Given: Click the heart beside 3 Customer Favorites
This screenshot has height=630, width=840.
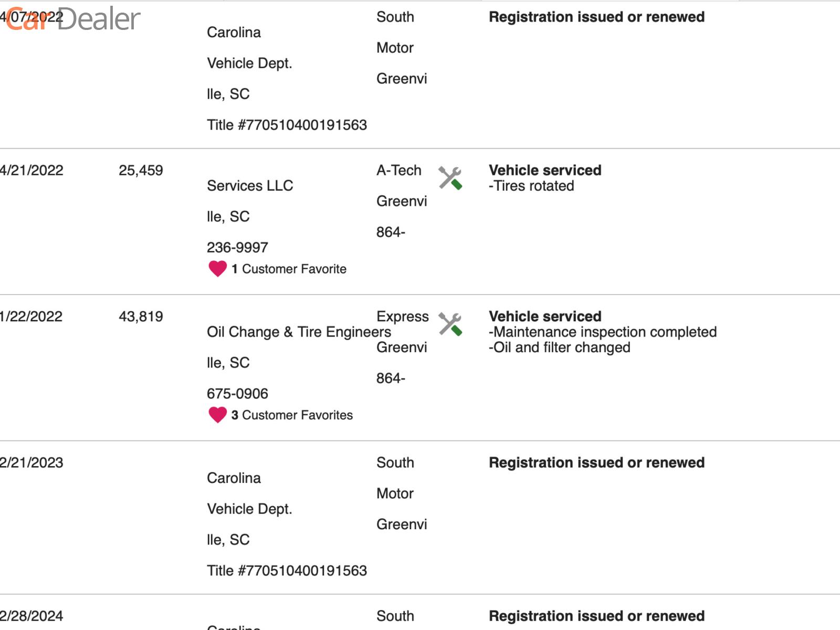Looking at the screenshot, I should [x=217, y=415].
